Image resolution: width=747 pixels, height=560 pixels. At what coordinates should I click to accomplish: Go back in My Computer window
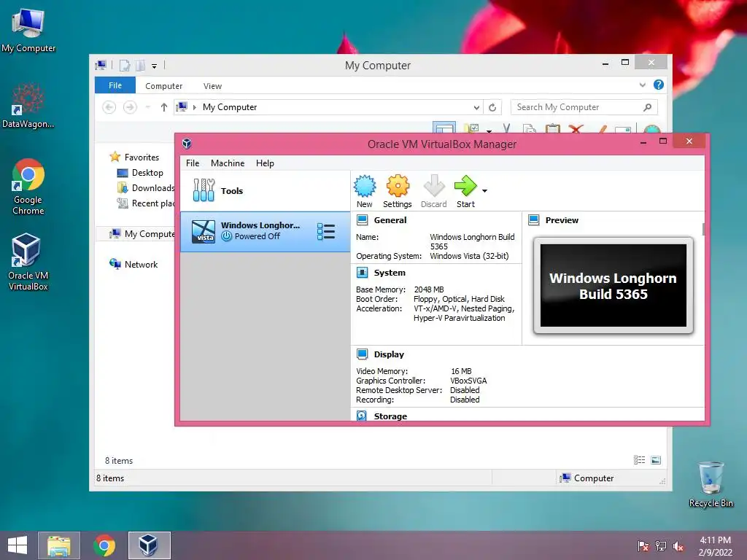click(109, 107)
